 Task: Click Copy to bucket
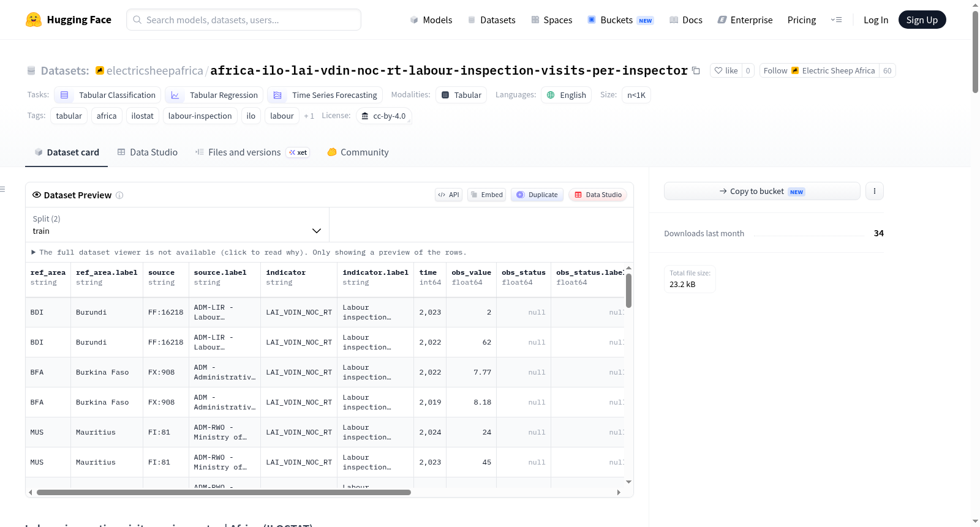762,191
